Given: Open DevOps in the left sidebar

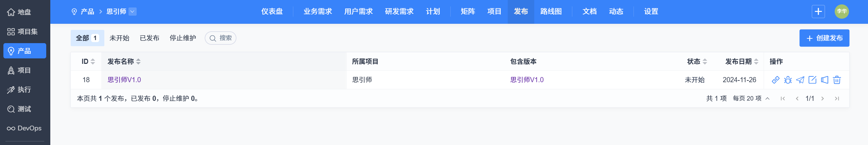Looking at the screenshot, I should [x=24, y=128].
